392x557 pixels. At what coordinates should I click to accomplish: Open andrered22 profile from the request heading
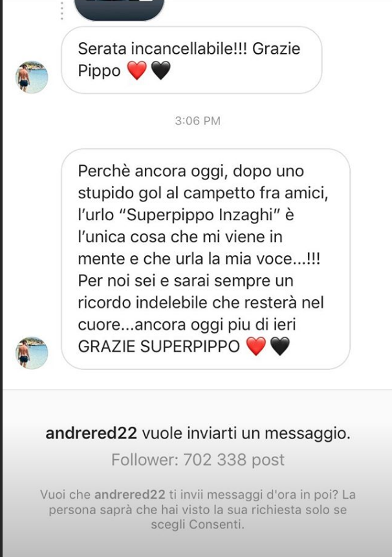click(91, 433)
